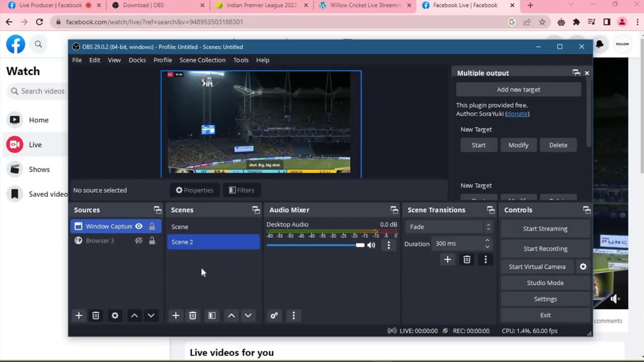644x362 pixels.
Task: Click Add new target
Action: (519, 89)
